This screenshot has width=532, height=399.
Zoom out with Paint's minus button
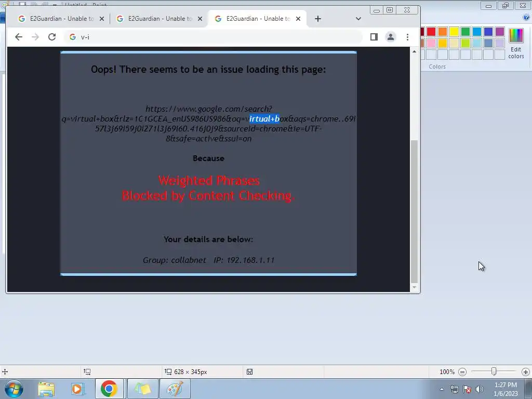[462, 372]
